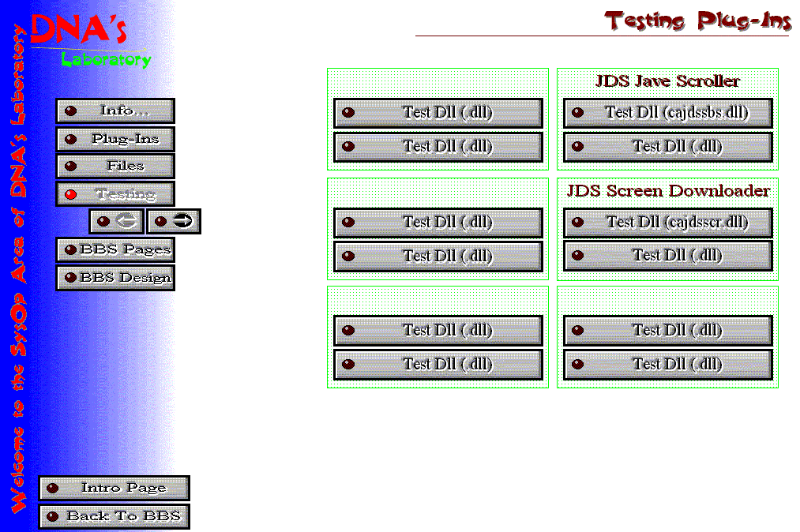Click second Test Dll in bottom-right panel
This screenshot has width=800, height=532.
click(x=667, y=365)
